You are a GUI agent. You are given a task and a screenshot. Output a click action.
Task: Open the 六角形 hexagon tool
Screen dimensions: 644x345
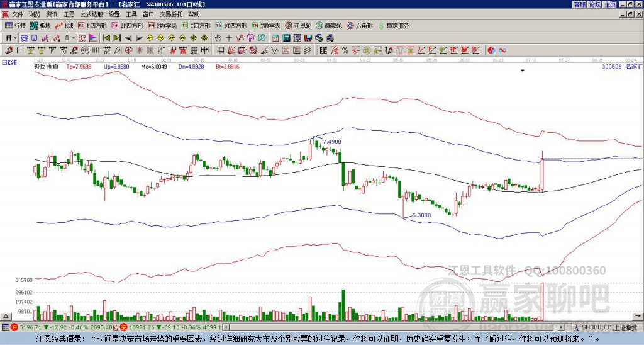(x=360, y=25)
